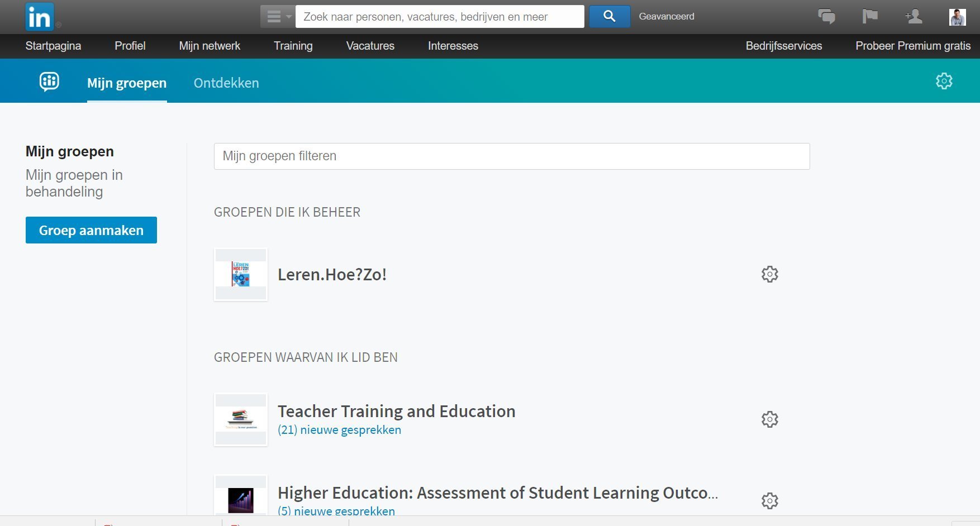Open settings gear for Higher Education group
Screen dimensions: 980x526
click(770, 501)
